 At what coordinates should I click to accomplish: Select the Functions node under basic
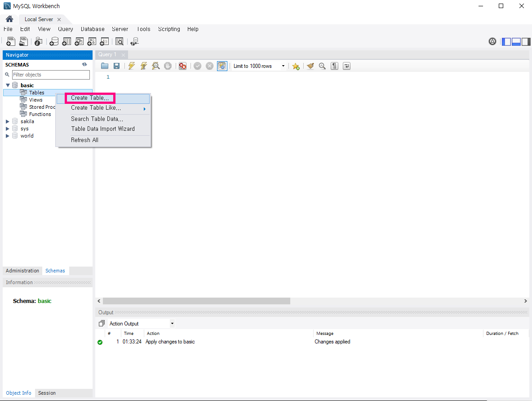40,114
